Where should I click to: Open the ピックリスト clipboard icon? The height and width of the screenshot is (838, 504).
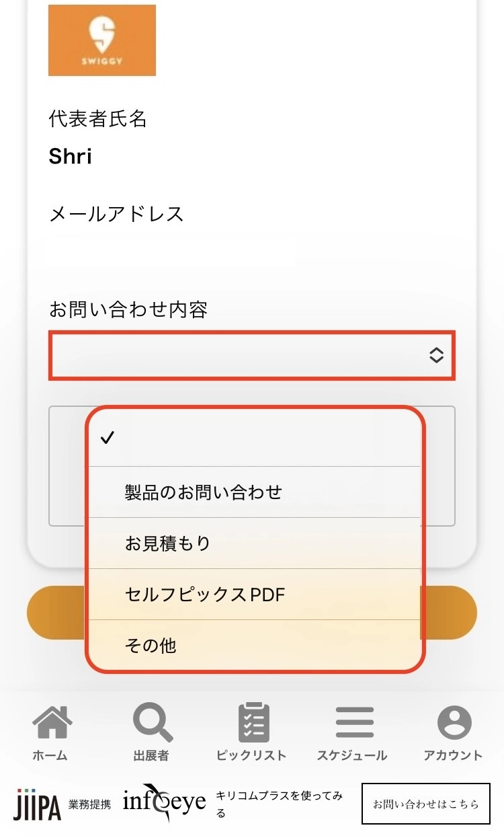253,722
